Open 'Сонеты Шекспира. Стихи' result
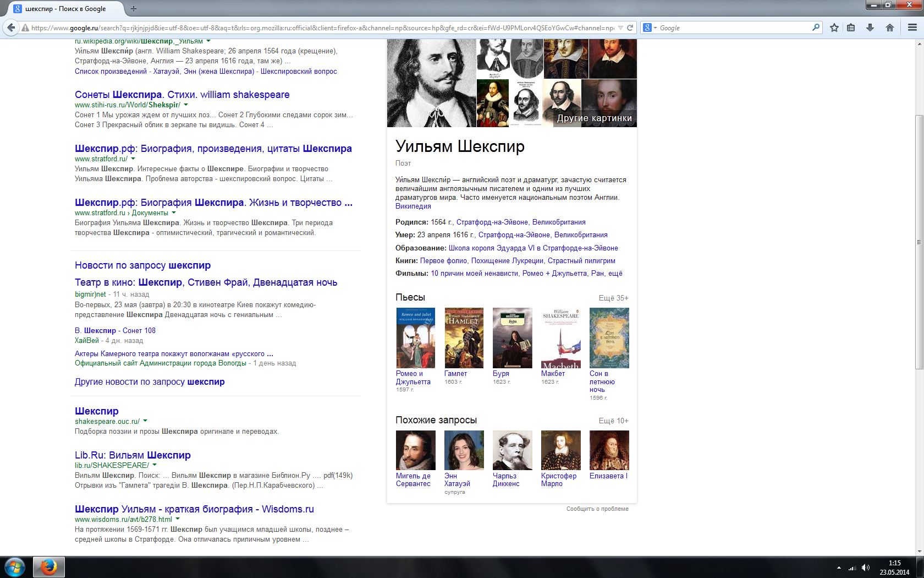The image size is (924, 578). (x=182, y=95)
